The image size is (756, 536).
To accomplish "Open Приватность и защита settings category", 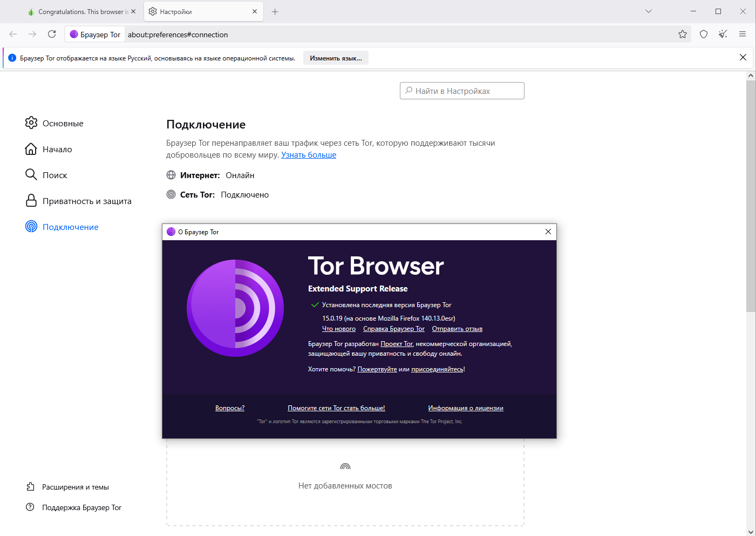I will 78,201.
